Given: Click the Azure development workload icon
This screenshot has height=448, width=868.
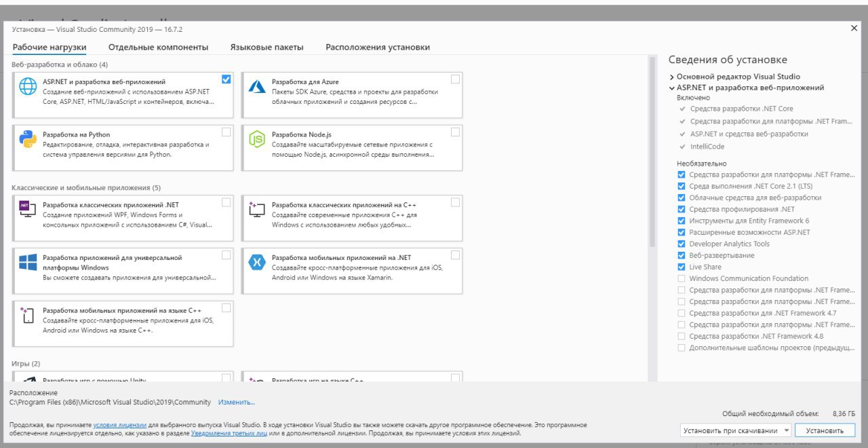Looking at the screenshot, I should (256, 87).
